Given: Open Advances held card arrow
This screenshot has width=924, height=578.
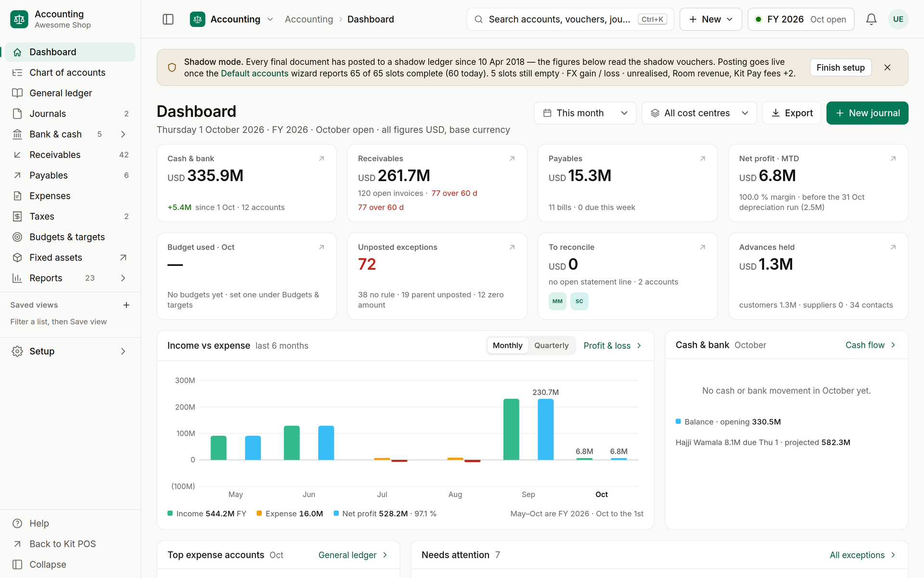Looking at the screenshot, I should [x=893, y=247].
